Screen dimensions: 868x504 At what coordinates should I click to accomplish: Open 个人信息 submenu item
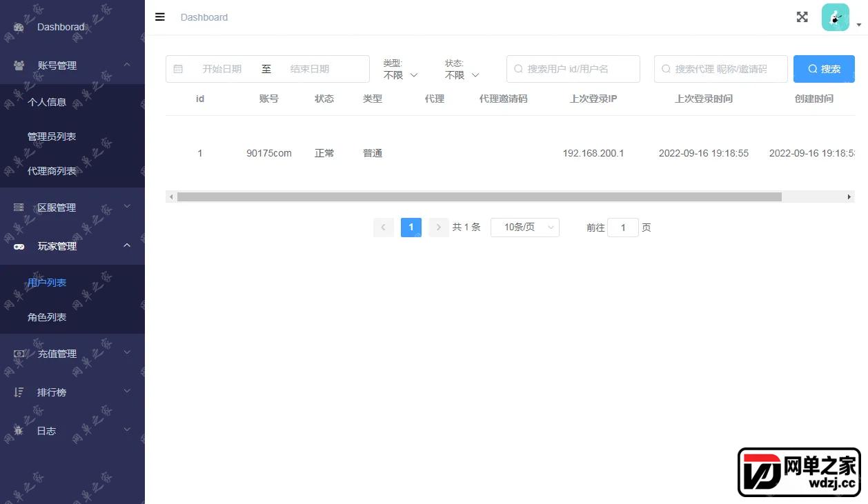coord(72,102)
